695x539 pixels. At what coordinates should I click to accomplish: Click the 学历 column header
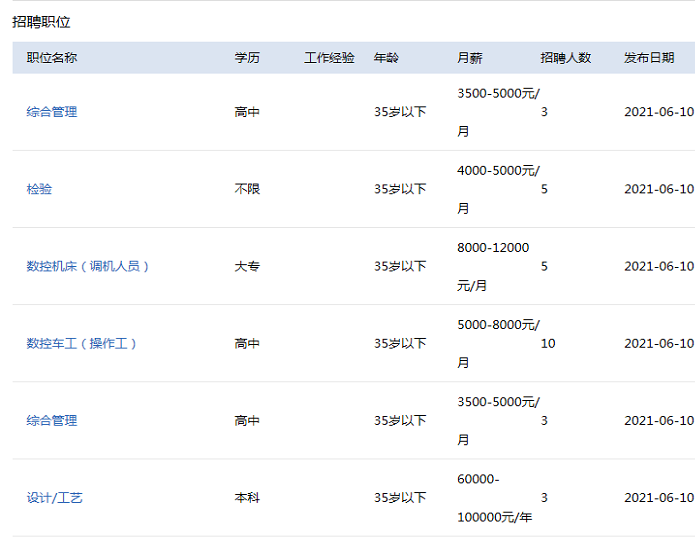[x=247, y=58]
